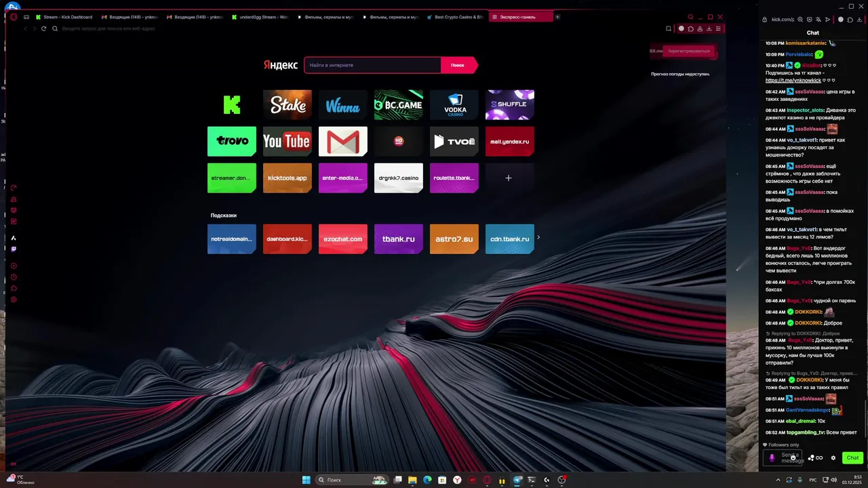Open the Winna speed dial tile
868x488 pixels.
point(343,104)
